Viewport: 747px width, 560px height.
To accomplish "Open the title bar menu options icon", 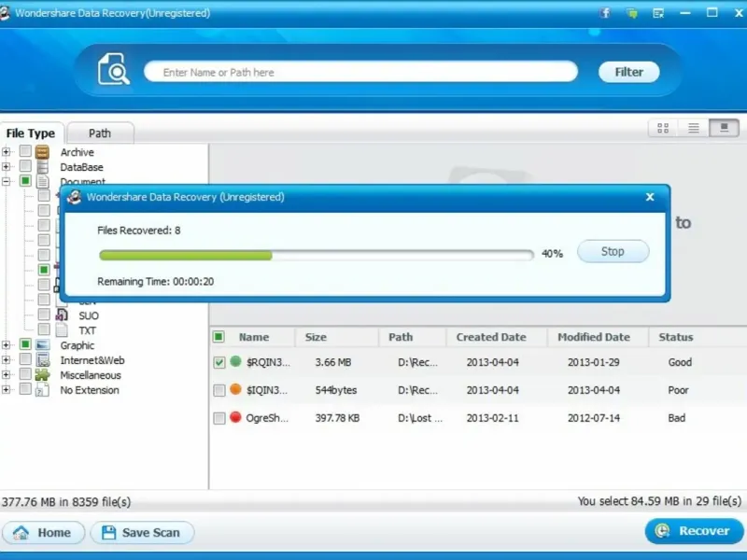I will (x=658, y=13).
